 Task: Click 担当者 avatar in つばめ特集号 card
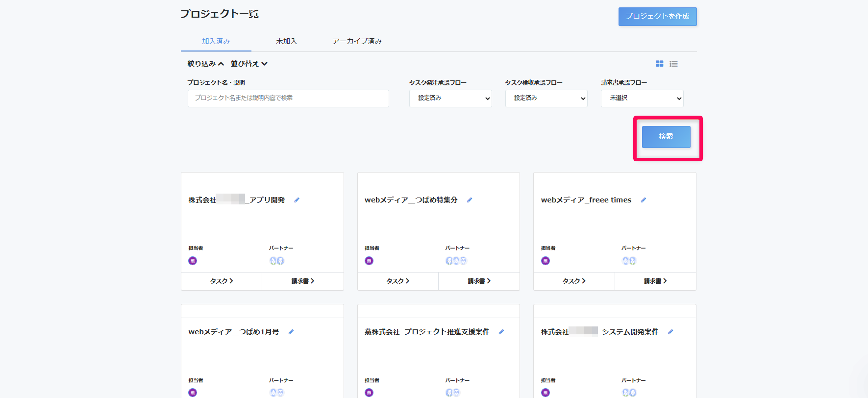click(369, 261)
